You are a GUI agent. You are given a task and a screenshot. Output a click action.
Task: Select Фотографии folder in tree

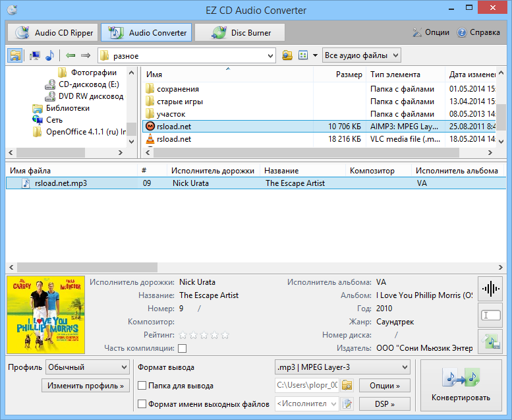[94, 73]
